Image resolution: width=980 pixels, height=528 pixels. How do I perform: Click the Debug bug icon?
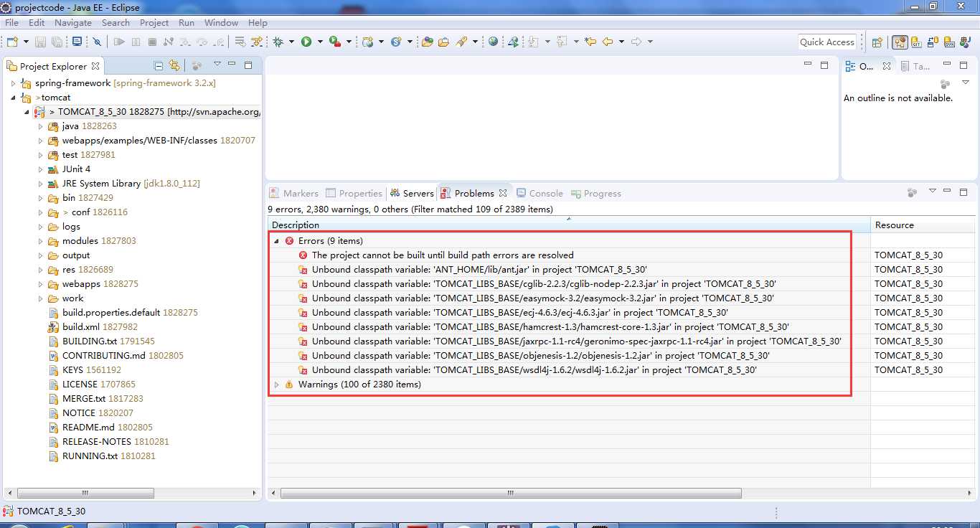coord(277,42)
